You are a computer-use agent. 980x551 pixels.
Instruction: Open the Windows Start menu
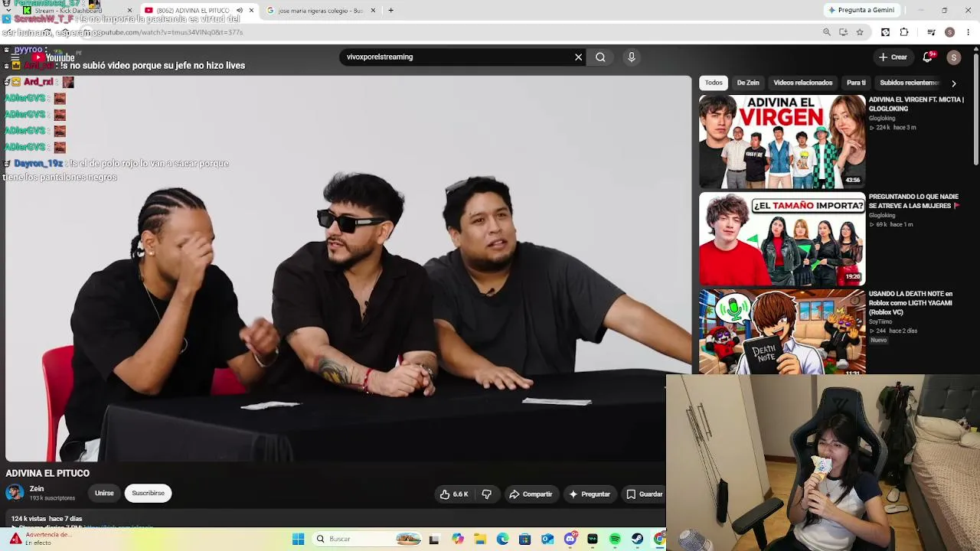coord(299,539)
